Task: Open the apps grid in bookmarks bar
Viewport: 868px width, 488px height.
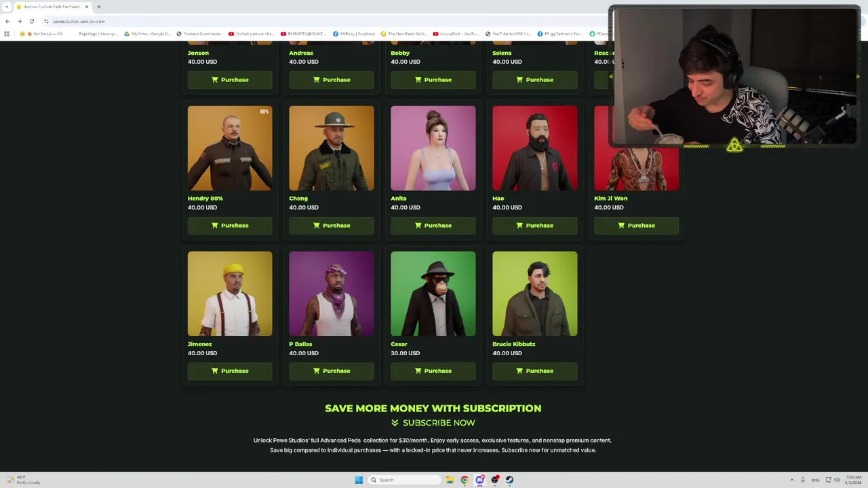Action: 7,33
